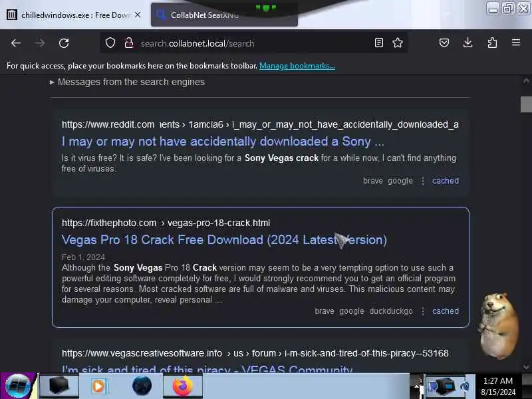Open the three-dot menu for the fixthephoto result
The width and height of the screenshot is (532, 399).
point(423,311)
